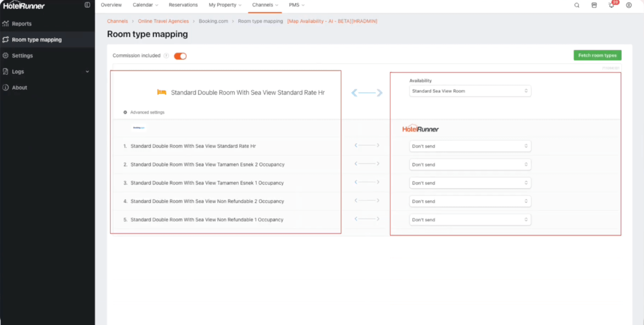Click the large blue mapping arrow

tap(367, 93)
